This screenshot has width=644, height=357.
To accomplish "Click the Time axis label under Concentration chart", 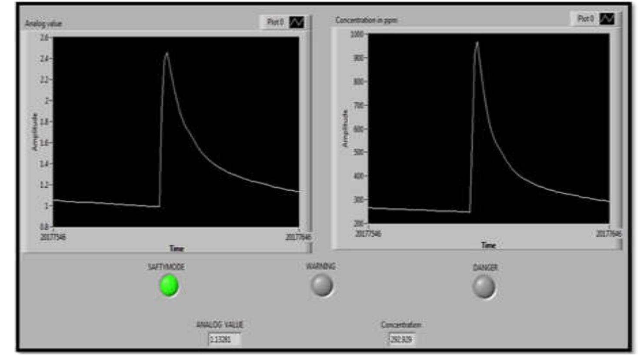I will 488,245.
